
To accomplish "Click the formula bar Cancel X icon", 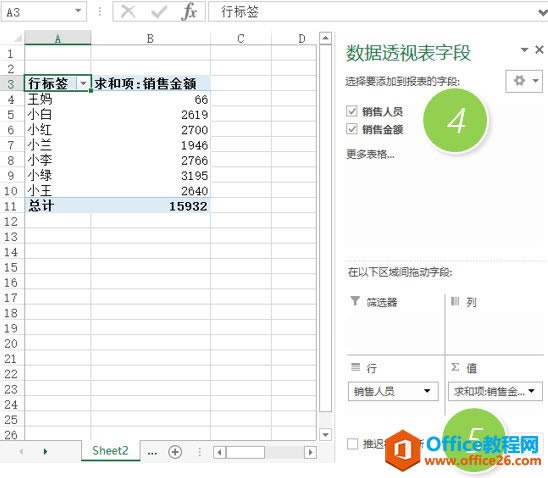I will click(128, 12).
